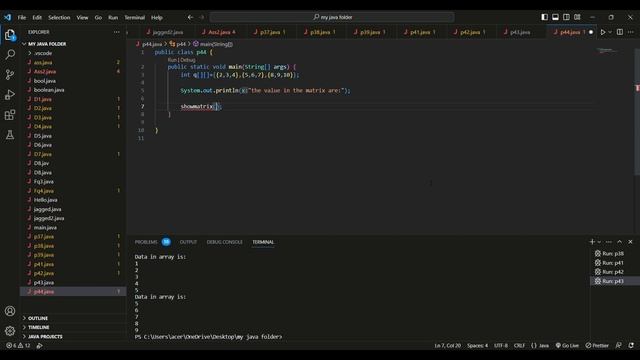Change the UTF-8 encoding setting
640x360 pixels.
click(x=501, y=345)
